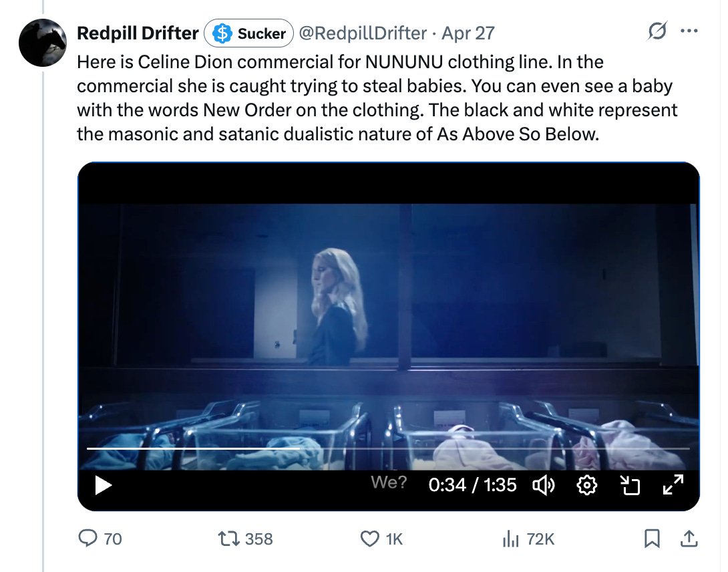This screenshot has width=728, height=572.
Task: Toggle the slashed-eye visibility icon
Action: [x=657, y=31]
